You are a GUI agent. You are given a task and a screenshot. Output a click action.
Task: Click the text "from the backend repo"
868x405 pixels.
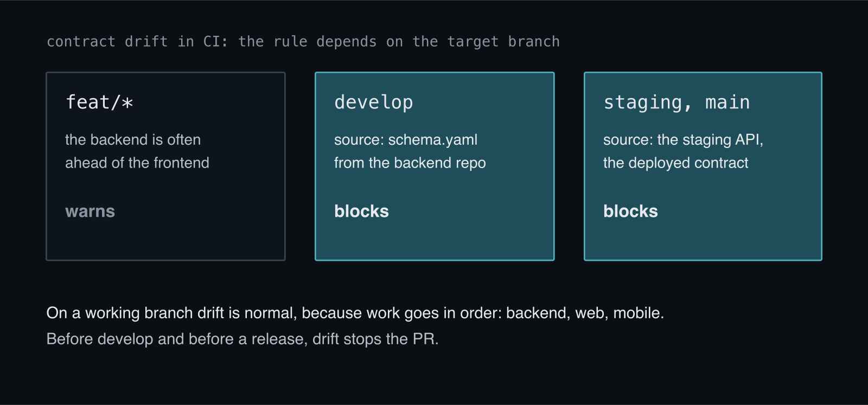(410, 163)
